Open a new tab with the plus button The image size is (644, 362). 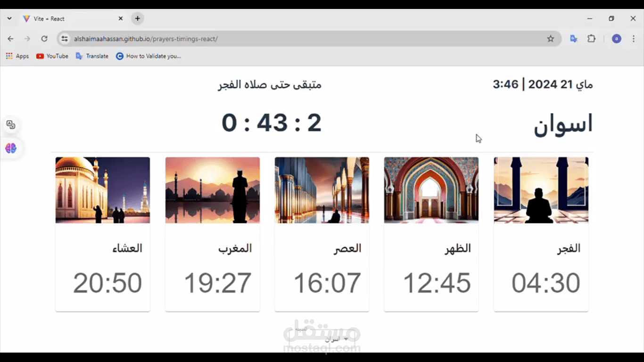pos(138,19)
